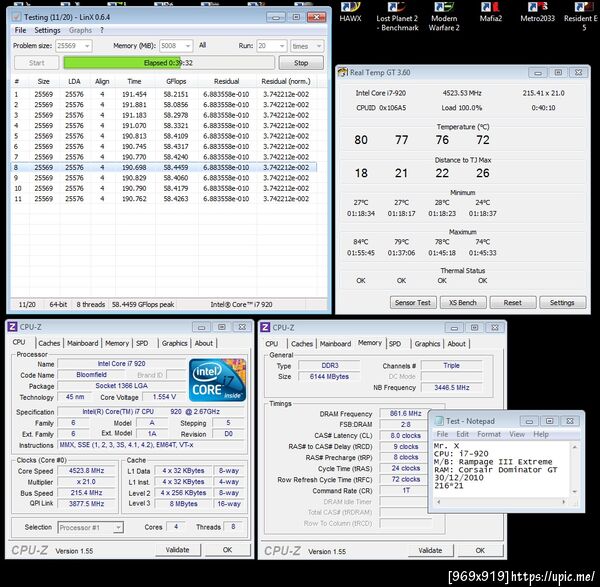Click the Real Temp title bar icon

(x=342, y=72)
